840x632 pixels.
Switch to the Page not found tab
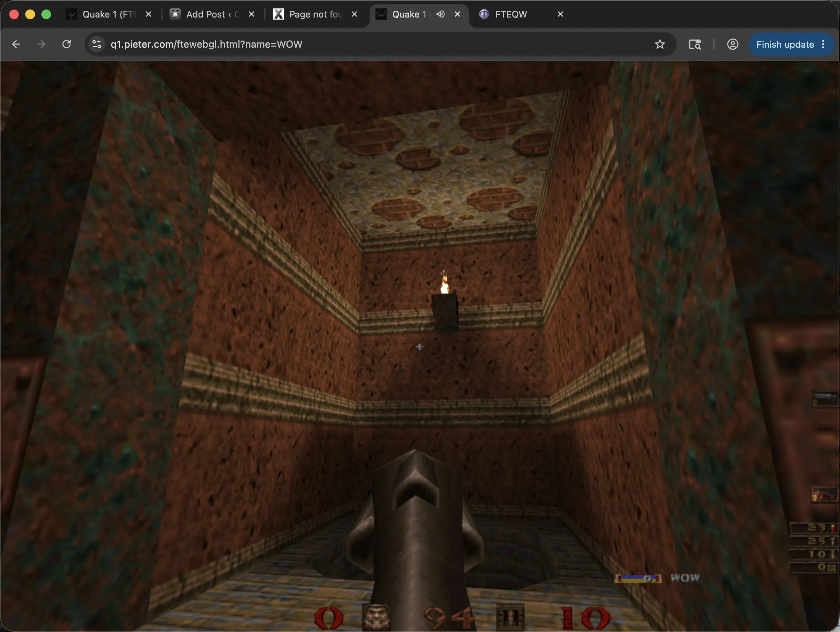(x=316, y=14)
